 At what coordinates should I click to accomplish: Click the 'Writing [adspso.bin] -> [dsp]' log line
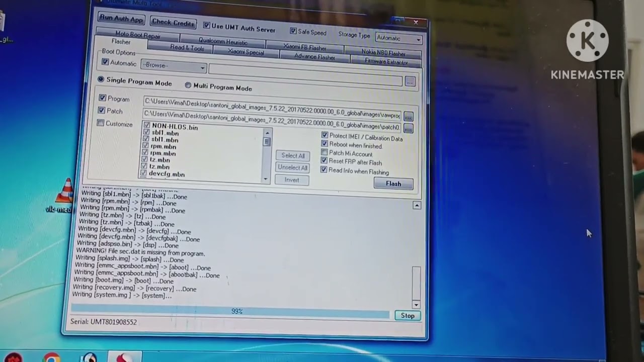(x=128, y=245)
